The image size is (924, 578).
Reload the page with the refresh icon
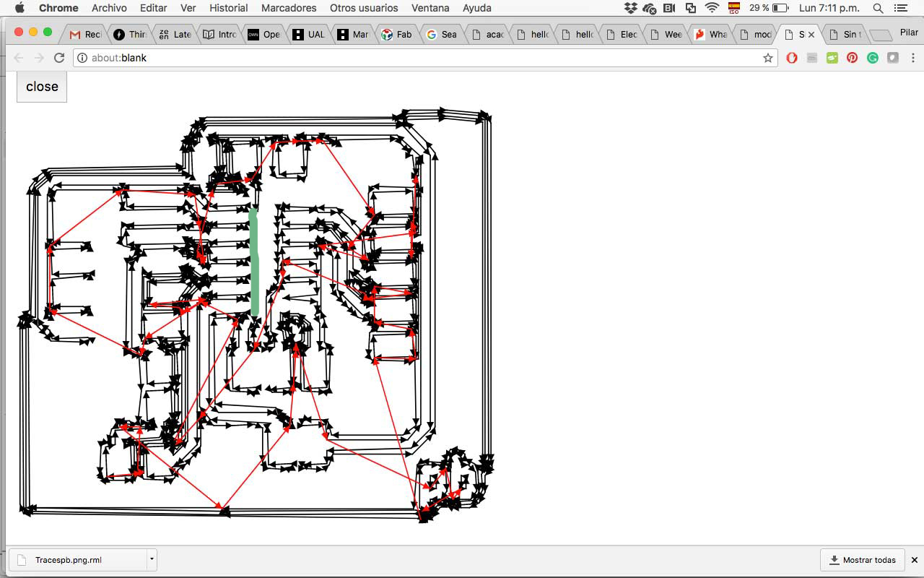click(59, 58)
